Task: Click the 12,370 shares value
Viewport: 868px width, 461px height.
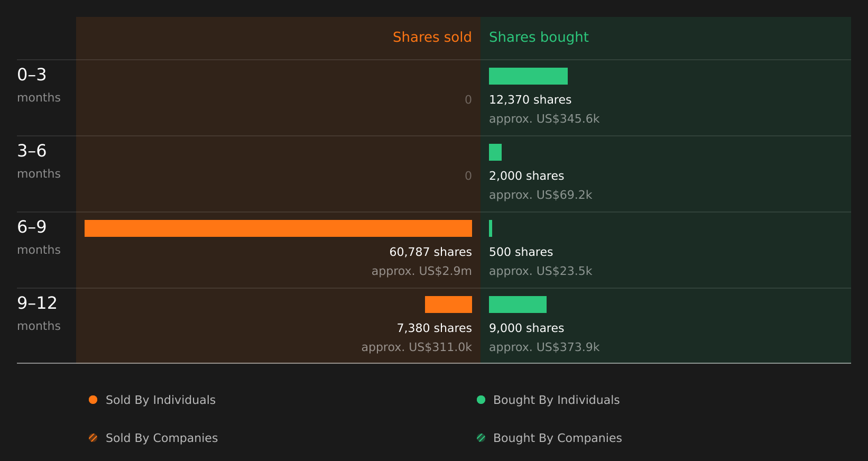Action: coord(530,100)
